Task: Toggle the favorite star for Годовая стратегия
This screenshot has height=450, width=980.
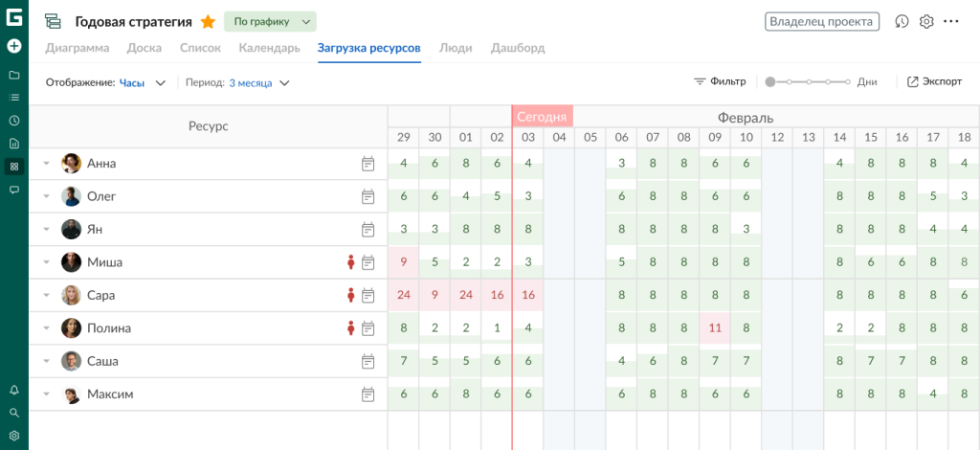Action: point(208,22)
